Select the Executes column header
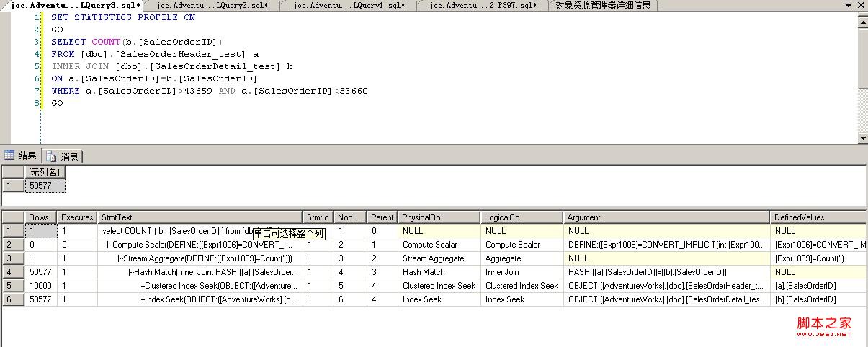This screenshot has height=347, width=868. click(x=78, y=217)
